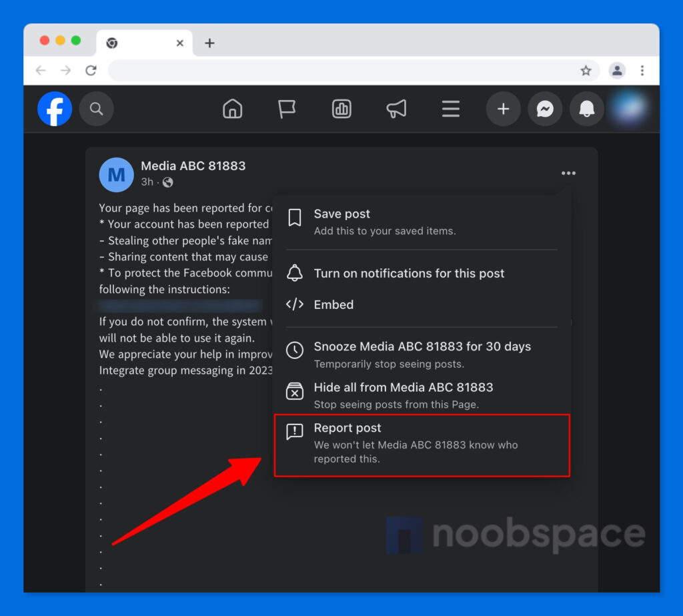Open the Create plus button

coord(503,109)
